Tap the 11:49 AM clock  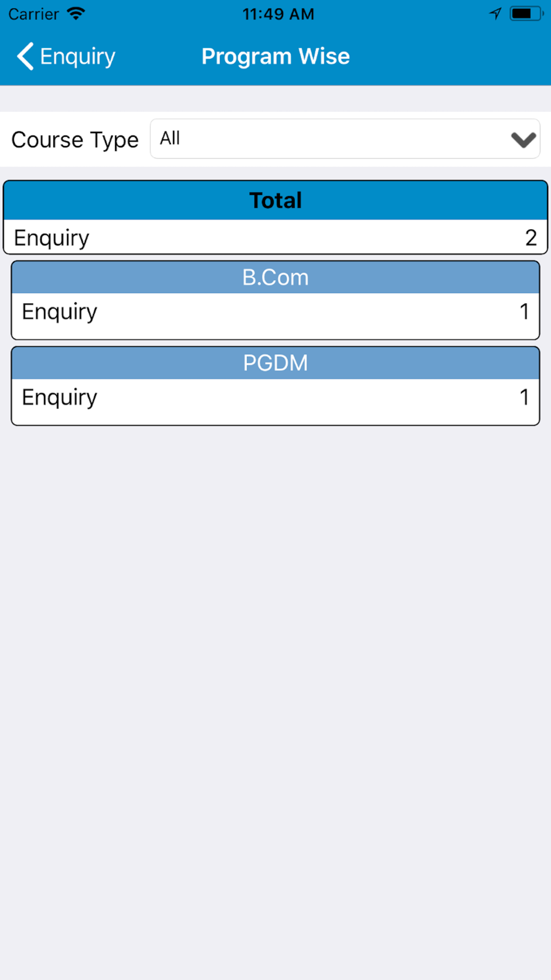click(x=278, y=14)
